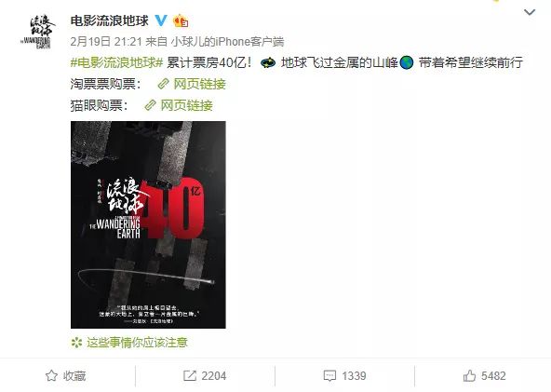Viewport: 551px width, 392px height.
Task: Repost using the share button 2204
Action: coord(205,376)
